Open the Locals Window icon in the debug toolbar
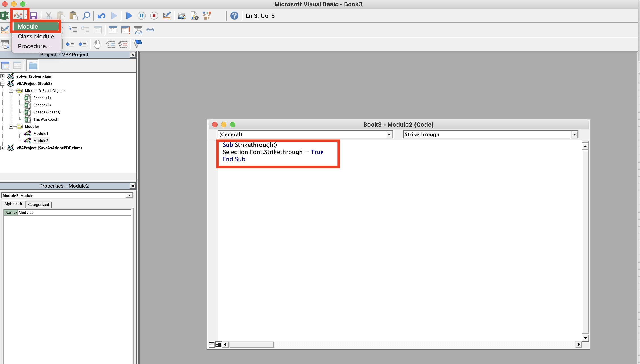The image size is (640, 364). [x=113, y=30]
